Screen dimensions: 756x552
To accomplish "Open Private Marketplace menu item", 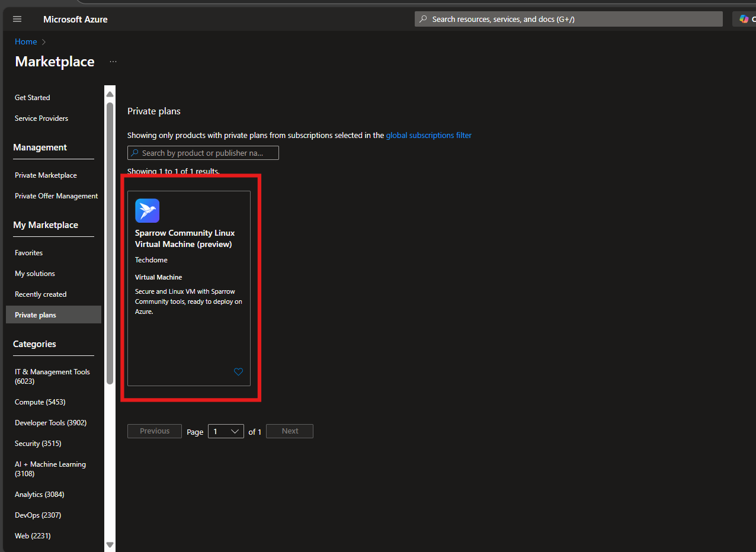I will [x=46, y=175].
